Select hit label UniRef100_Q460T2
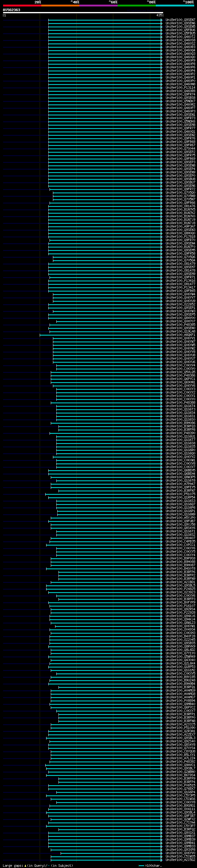The height and width of the screenshot is (868, 197). pos(180,37)
